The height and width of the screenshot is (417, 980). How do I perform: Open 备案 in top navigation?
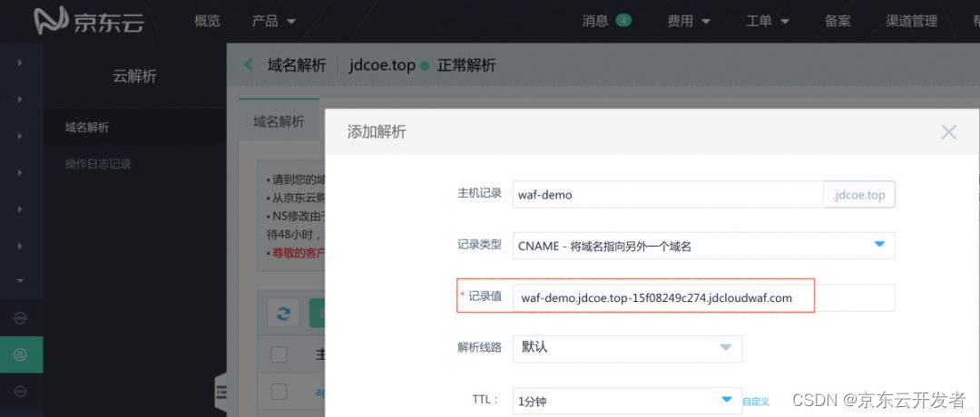pos(838,21)
